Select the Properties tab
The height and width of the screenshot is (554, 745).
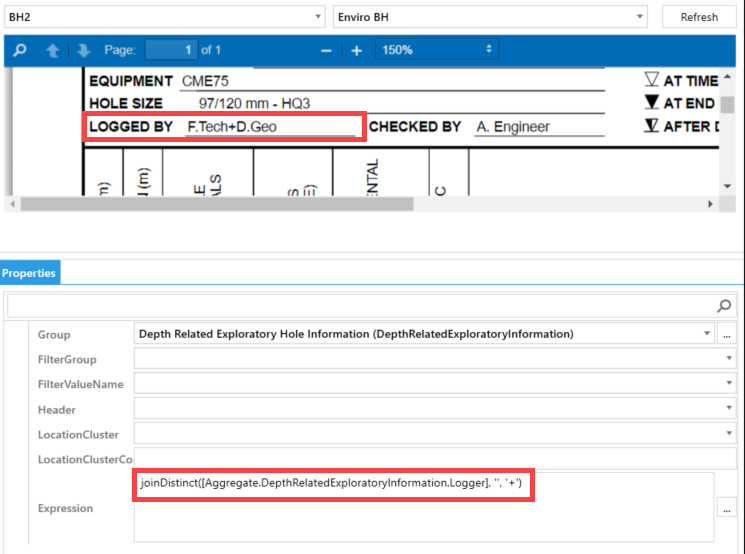tap(29, 273)
